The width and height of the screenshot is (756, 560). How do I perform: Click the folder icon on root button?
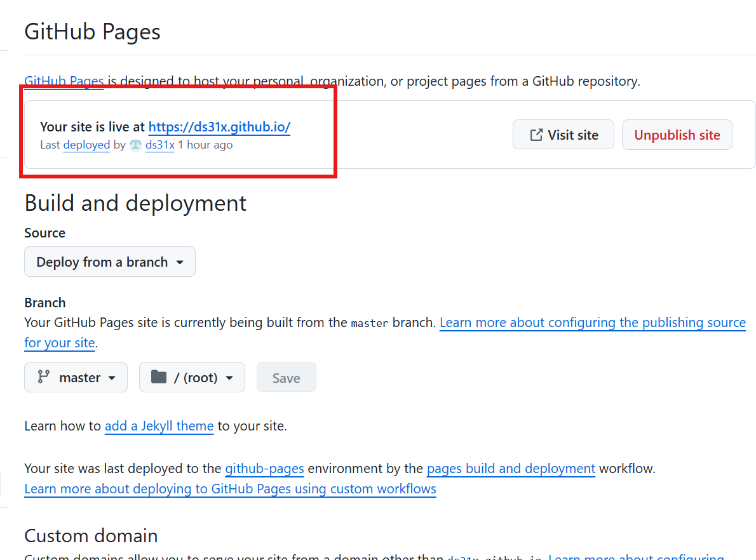[x=159, y=377]
